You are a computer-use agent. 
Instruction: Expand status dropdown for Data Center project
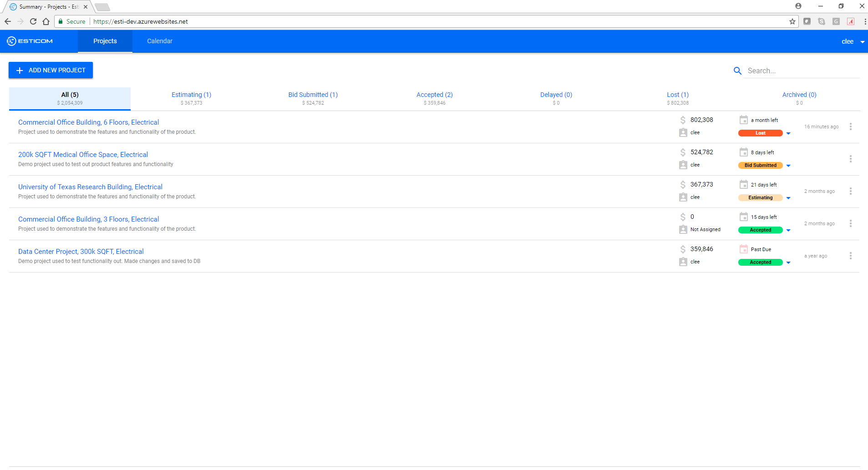(x=788, y=263)
